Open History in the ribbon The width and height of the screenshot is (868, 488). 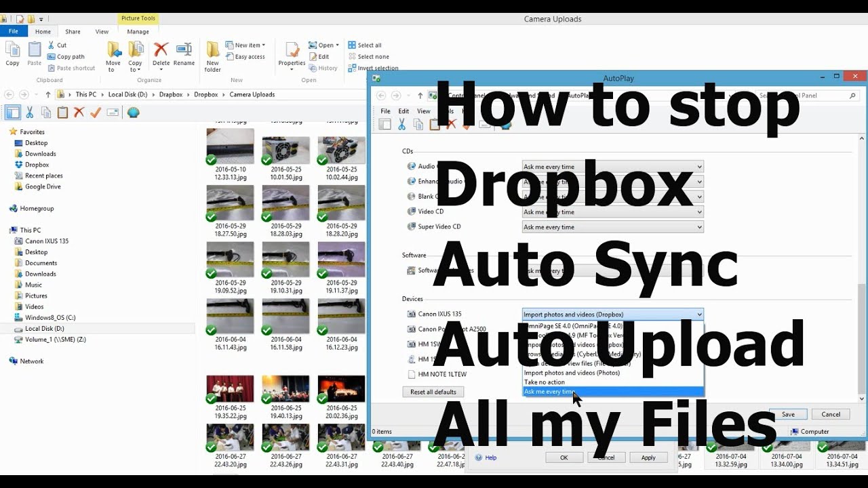pos(323,68)
